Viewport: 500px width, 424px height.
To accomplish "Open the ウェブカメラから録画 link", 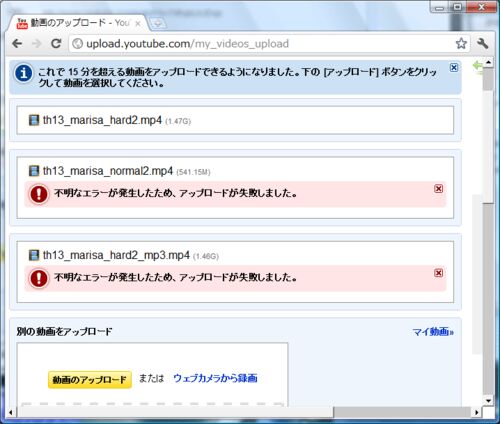I will pyautogui.click(x=215, y=378).
